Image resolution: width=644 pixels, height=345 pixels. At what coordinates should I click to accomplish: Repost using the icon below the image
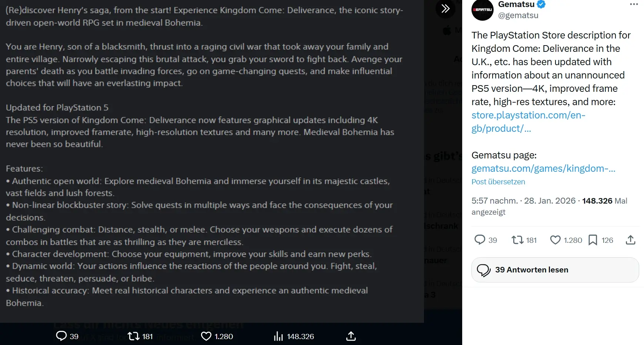tap(133, 336)
